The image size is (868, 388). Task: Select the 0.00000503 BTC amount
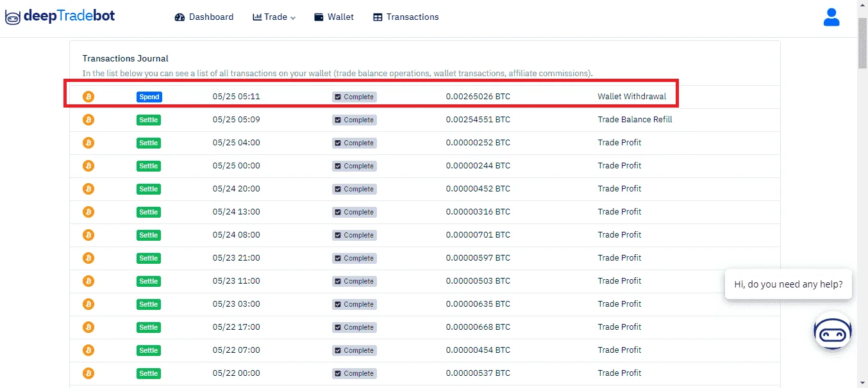click(x=478, y=281)
